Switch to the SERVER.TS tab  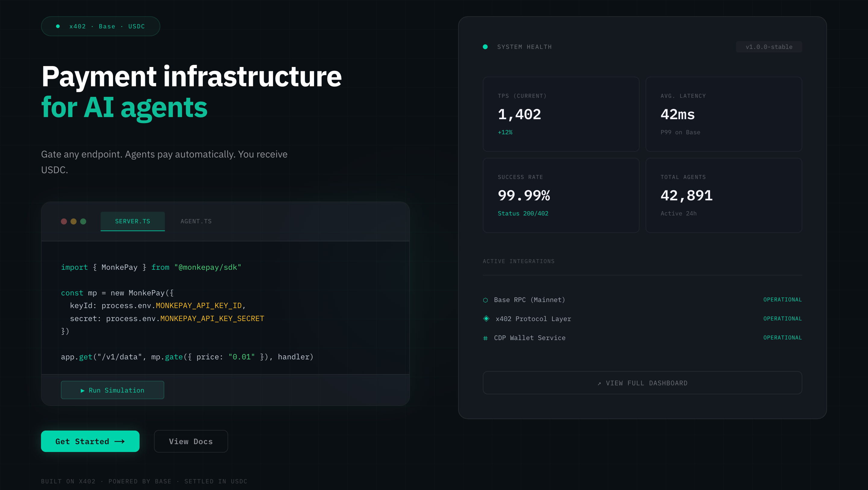132,221
